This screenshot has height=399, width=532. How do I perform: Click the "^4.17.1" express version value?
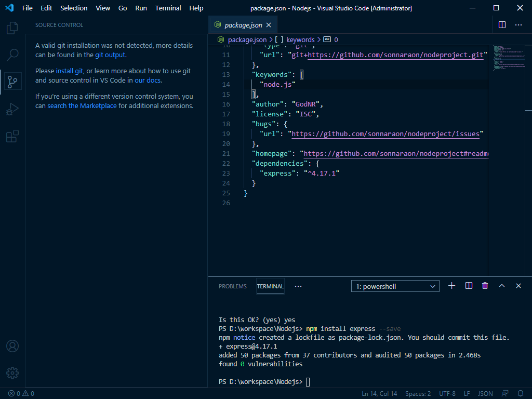point(321,174)
